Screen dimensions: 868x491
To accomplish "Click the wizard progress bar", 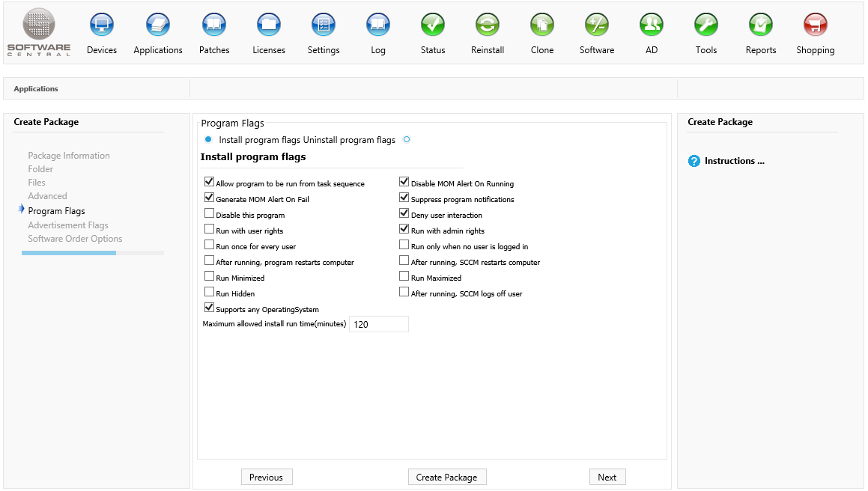I will click(x=92, y=253).
